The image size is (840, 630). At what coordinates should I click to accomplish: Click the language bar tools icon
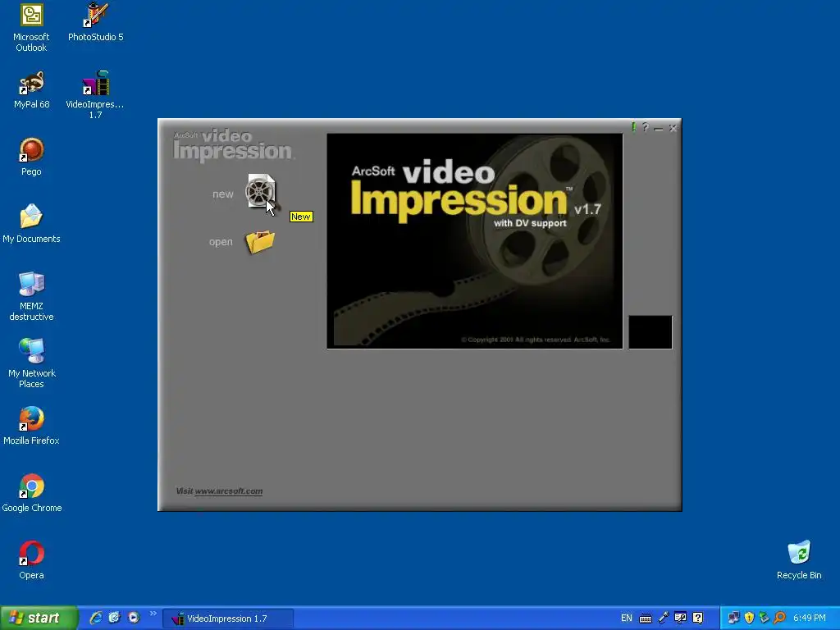point(680,619)
